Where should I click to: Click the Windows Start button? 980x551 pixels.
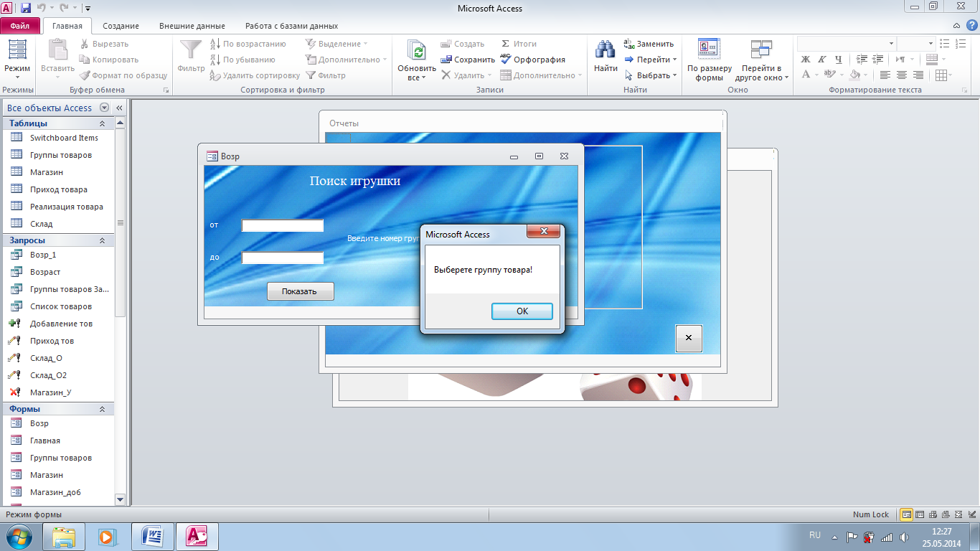(x=19, y=536)
